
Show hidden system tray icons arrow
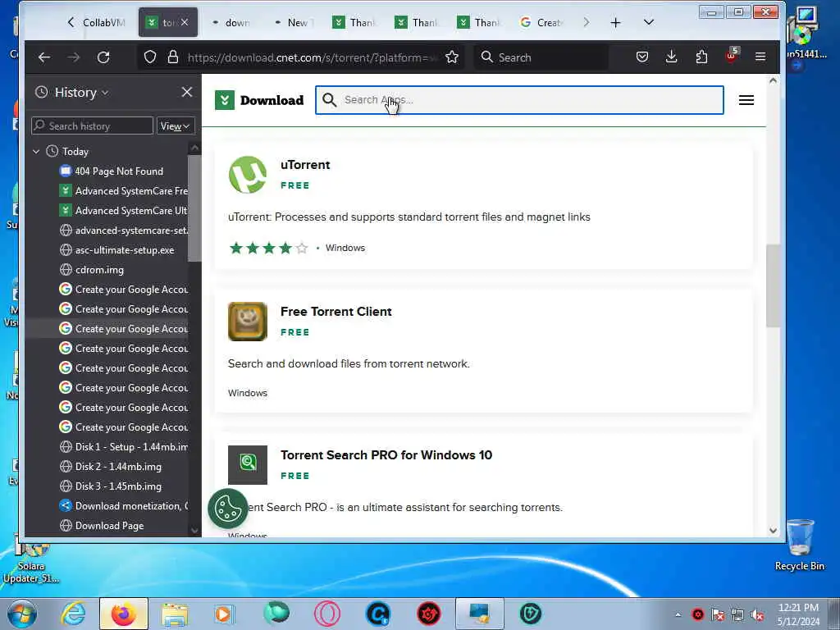tap(678, 614)
